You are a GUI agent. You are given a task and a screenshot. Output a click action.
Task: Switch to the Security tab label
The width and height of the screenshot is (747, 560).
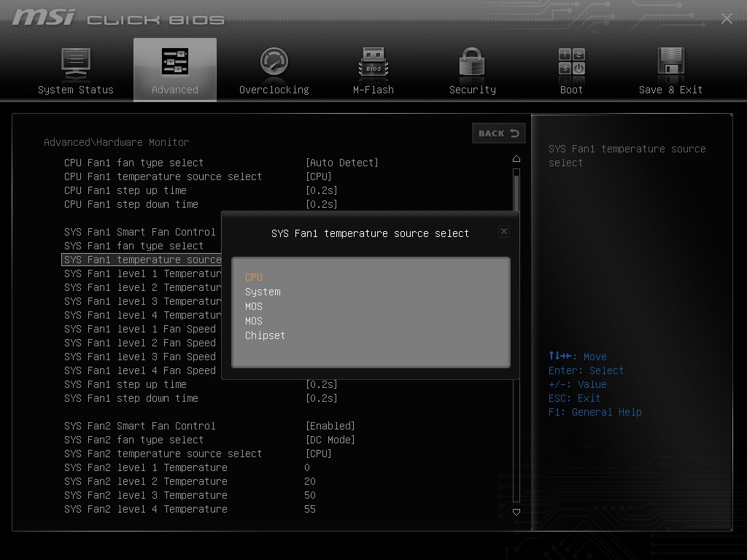472,90
